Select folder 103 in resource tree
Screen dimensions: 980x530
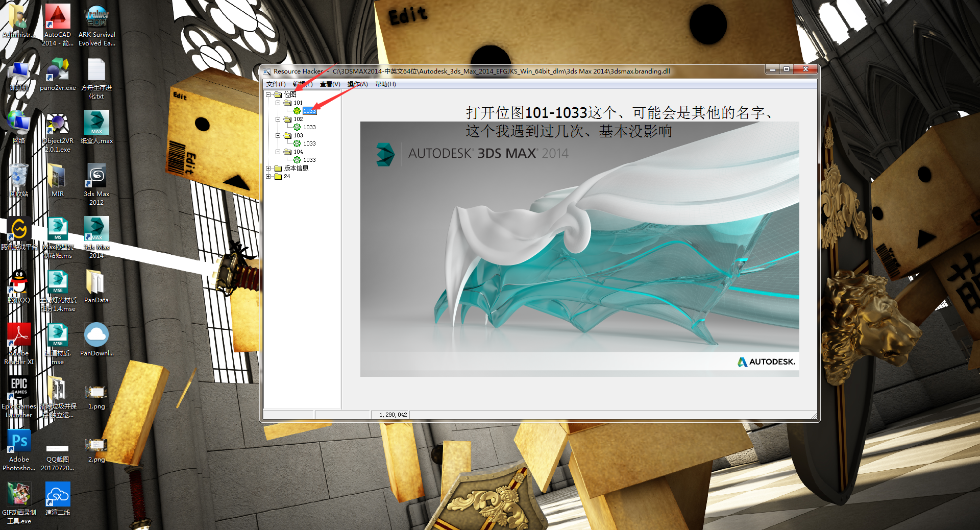(298, 135)
